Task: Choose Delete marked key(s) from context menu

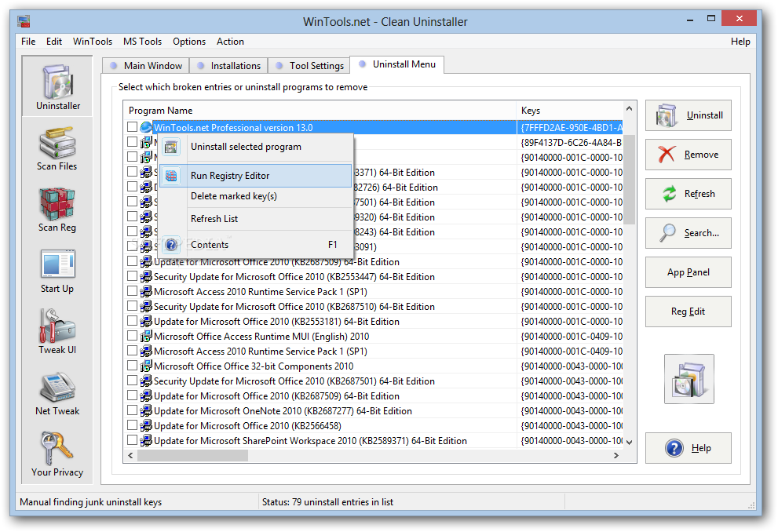Action: 255,196
